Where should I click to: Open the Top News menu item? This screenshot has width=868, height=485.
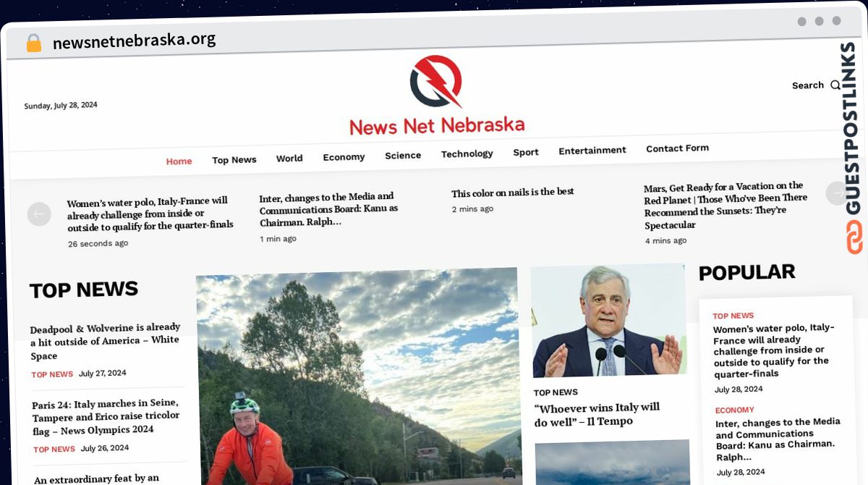pos(234,160)
